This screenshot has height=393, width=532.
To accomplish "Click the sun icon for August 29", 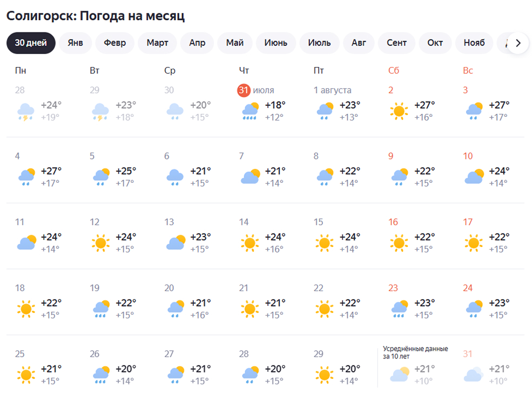I will click(325, 375).
